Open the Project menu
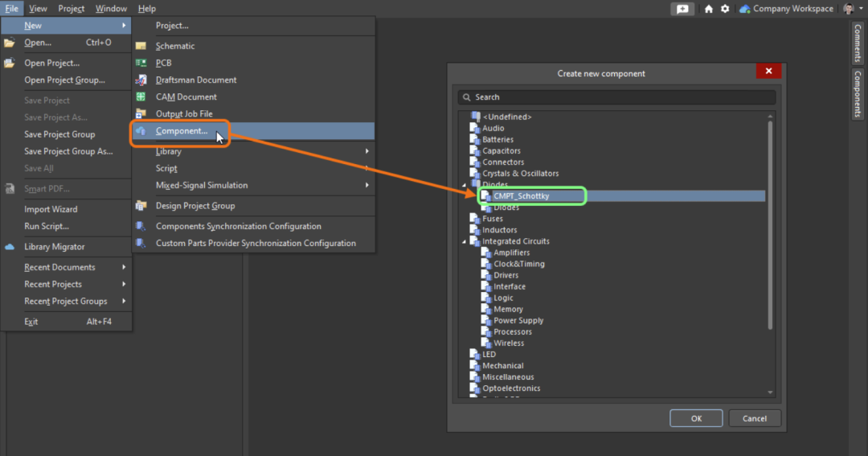Viewport: 868px width, 456px height. [72, 9]
